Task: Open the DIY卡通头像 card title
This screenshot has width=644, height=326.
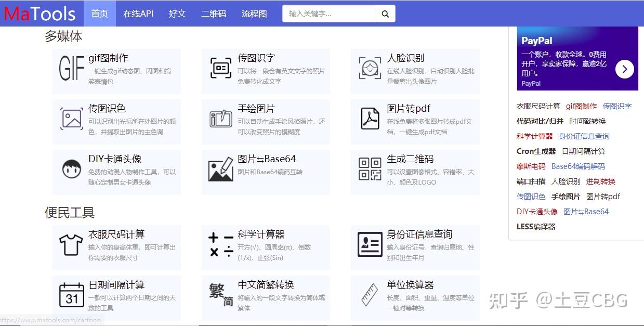Action: point(115,159)
